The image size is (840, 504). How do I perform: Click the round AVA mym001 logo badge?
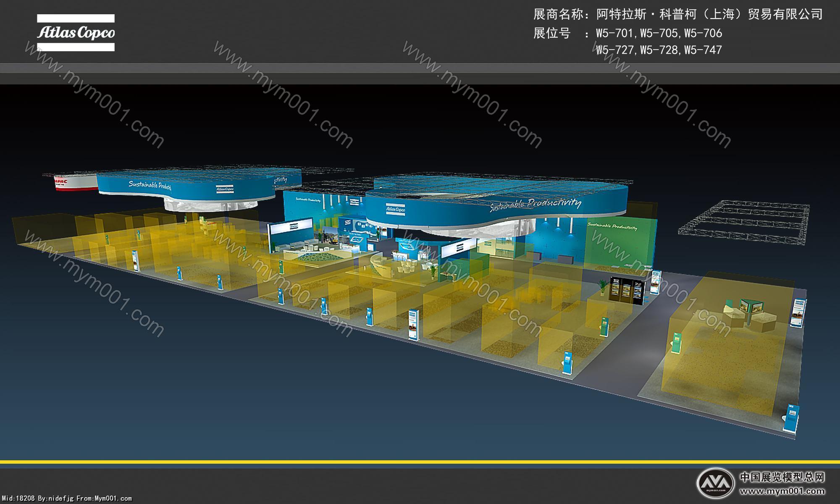[715, 483]
